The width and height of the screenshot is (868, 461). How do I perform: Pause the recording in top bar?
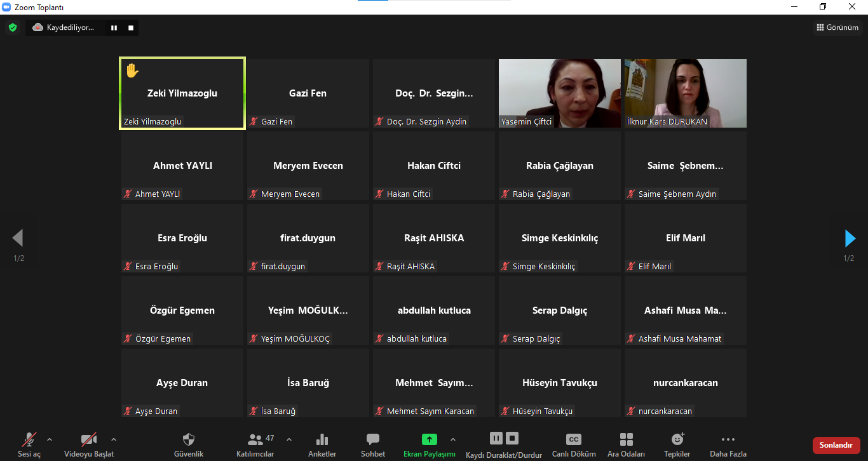point(114,27)
